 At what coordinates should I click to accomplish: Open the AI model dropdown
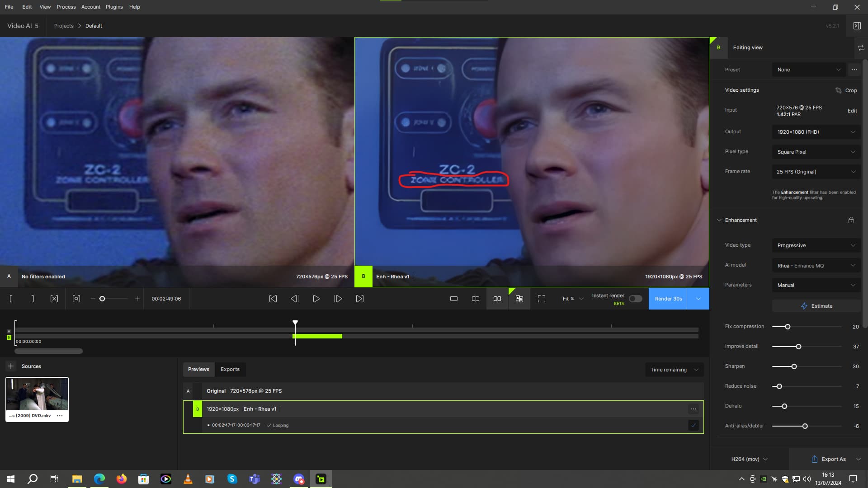(x=816, y=266)
